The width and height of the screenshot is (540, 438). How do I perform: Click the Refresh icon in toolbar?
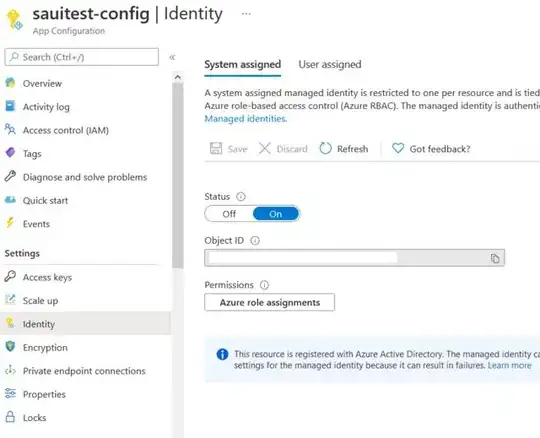[325, 149]
